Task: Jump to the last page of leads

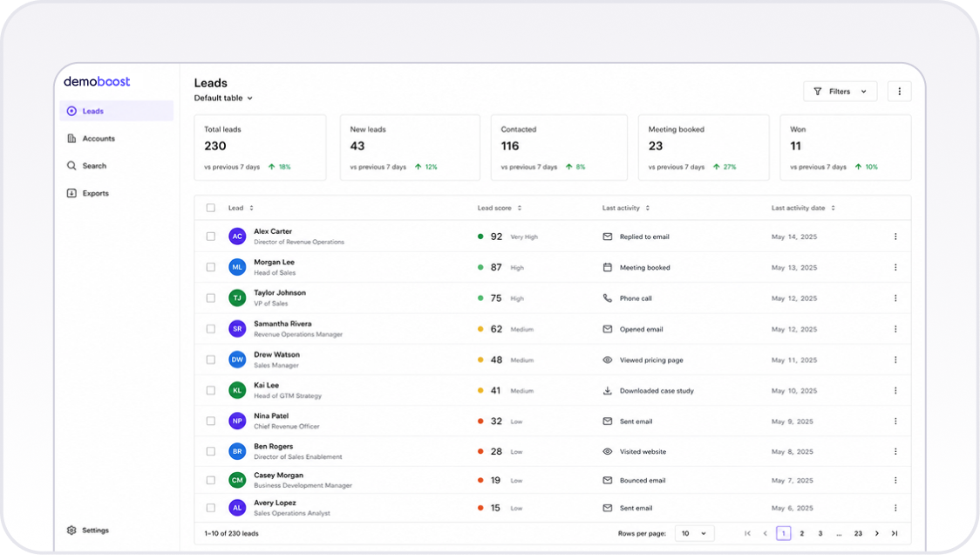Action: [x=895, y=533]
